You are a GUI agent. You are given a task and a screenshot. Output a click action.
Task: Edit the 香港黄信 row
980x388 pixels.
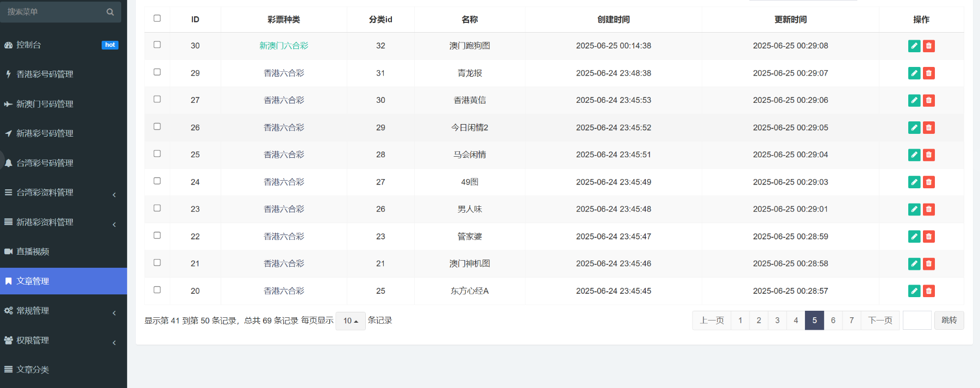[914, 100]
